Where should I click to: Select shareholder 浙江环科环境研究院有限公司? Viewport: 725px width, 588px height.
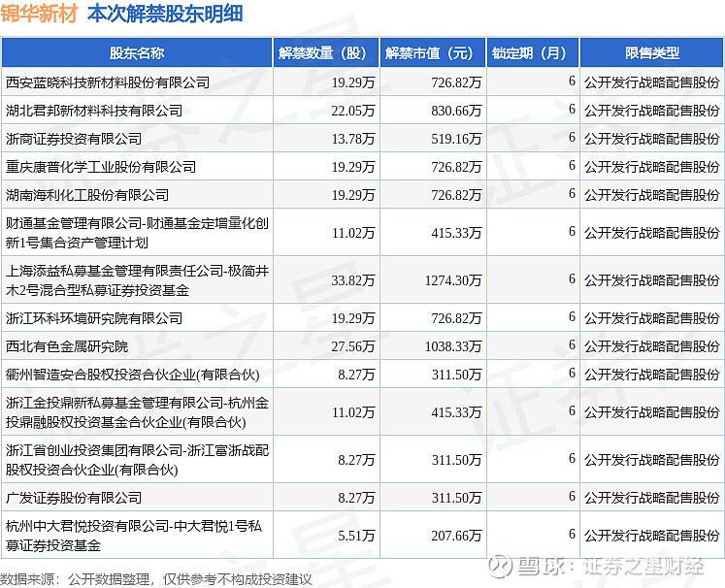pos(94,318)
